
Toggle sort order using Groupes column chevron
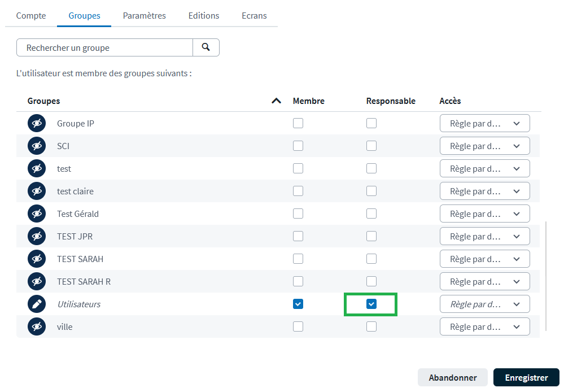click(276, 101)
